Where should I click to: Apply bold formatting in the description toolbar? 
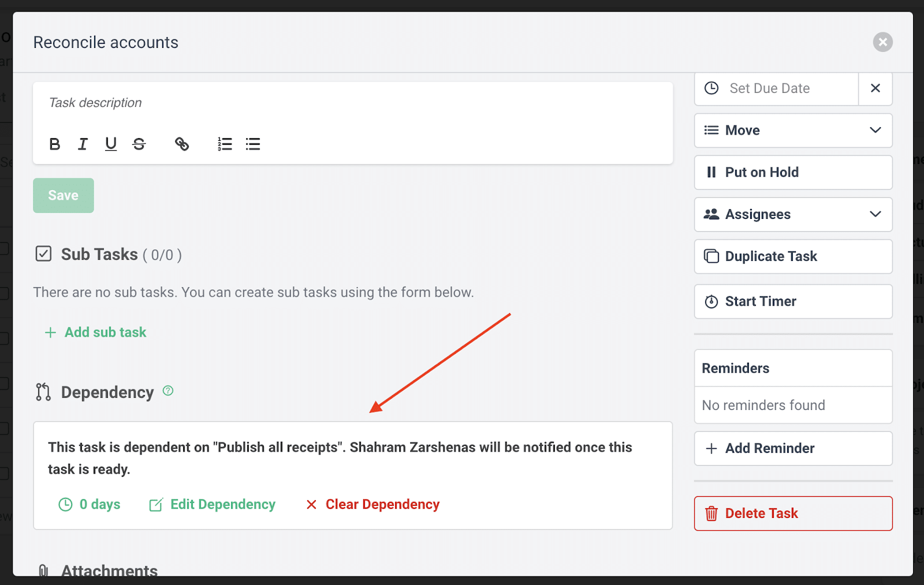click(54, 144)
